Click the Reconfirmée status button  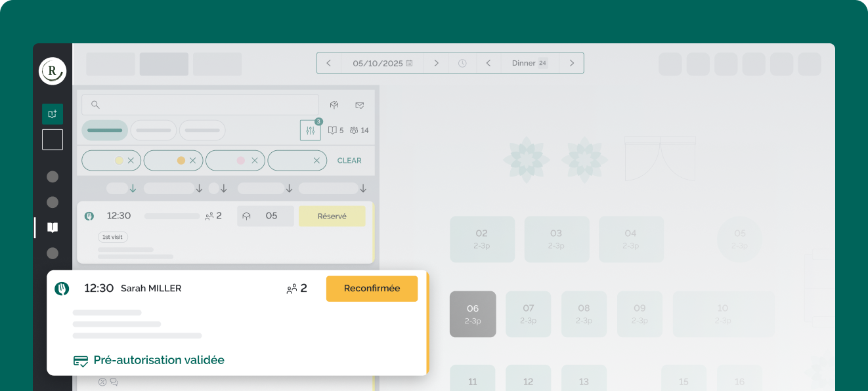click(372, 289)
